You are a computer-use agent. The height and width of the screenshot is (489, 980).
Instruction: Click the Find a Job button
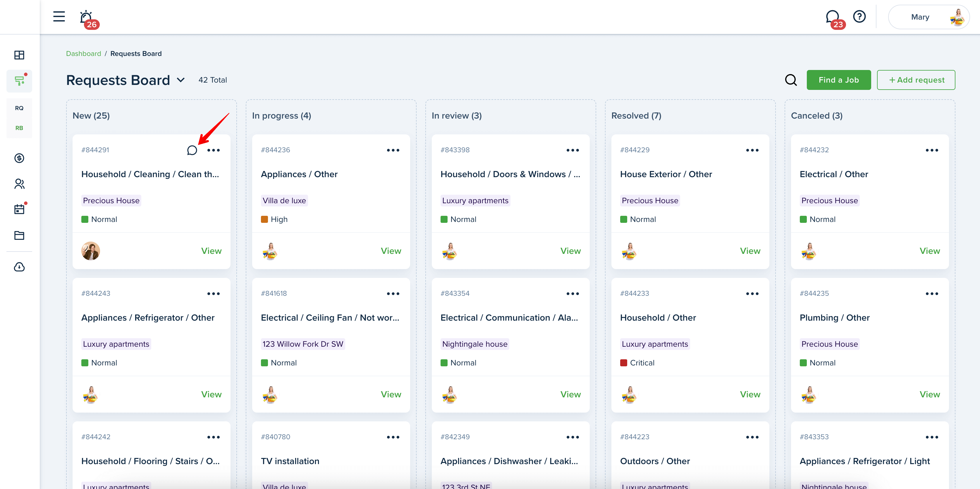pyautogui.click(x=838, y=80)
